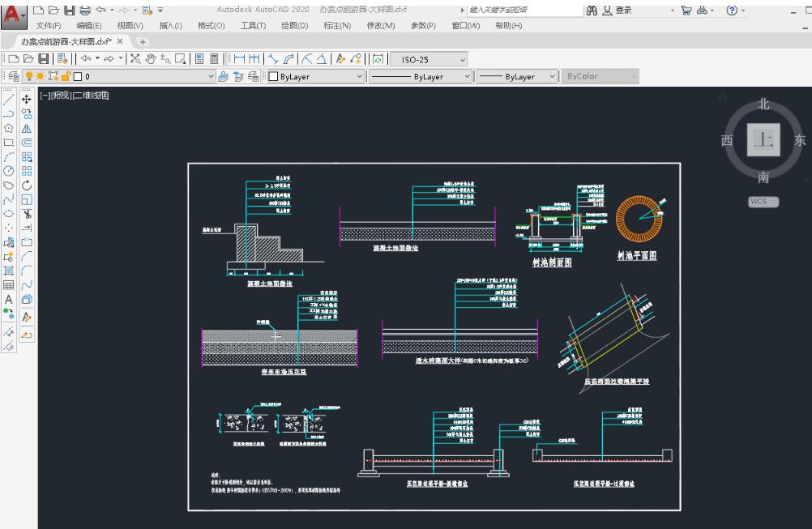Click in the keyword search input field
812x529 pixels.
tap(525, 10)
